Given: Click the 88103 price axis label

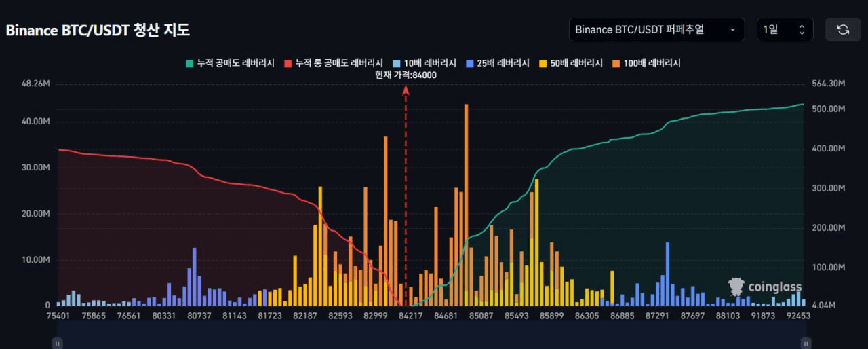Looking at the screenshot, I should [728, 316].
